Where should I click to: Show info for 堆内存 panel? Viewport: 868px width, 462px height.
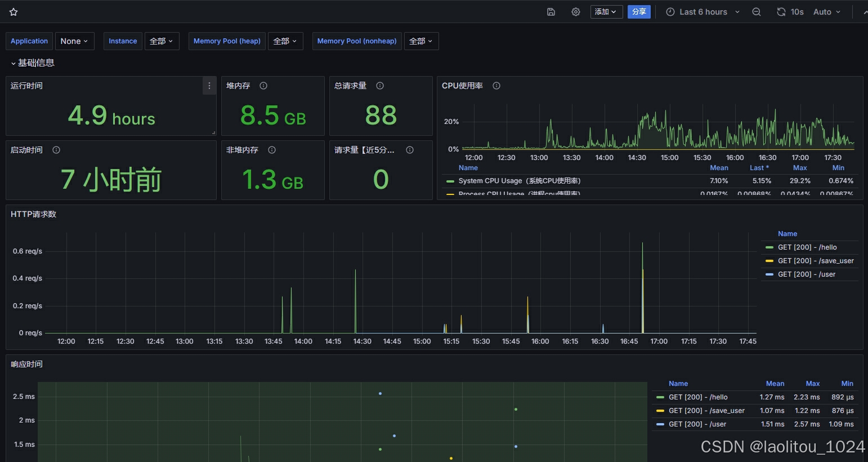(x=263, y=86)
